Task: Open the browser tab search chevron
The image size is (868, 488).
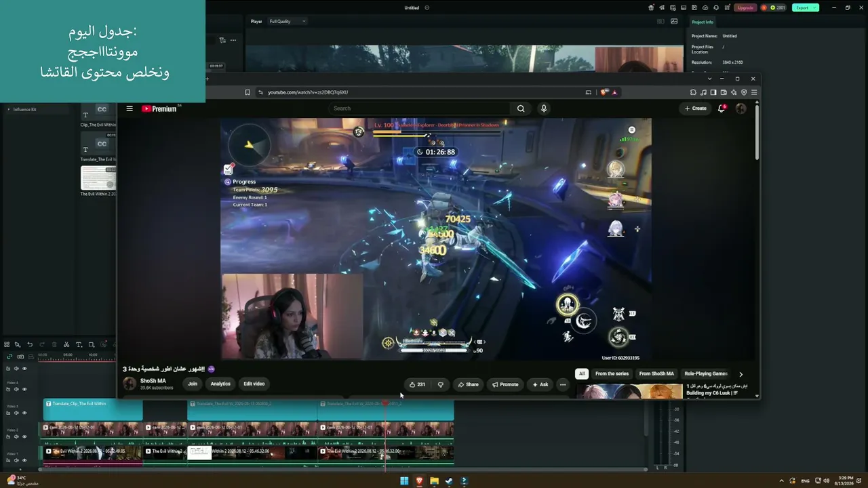Action: (x=709, y=79)
